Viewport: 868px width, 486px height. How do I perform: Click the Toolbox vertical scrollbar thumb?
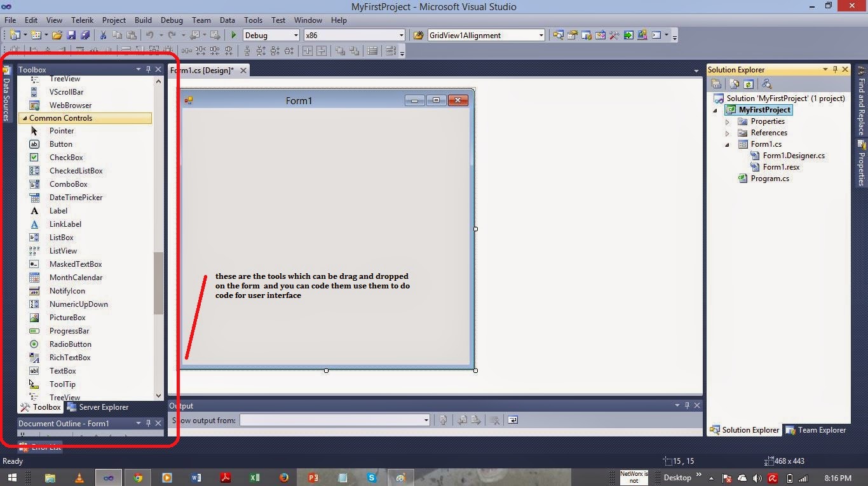tap(158, 283)
